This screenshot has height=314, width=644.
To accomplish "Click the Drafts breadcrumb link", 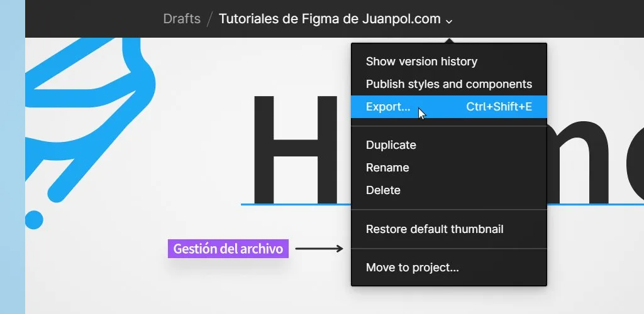I will 182,19.
